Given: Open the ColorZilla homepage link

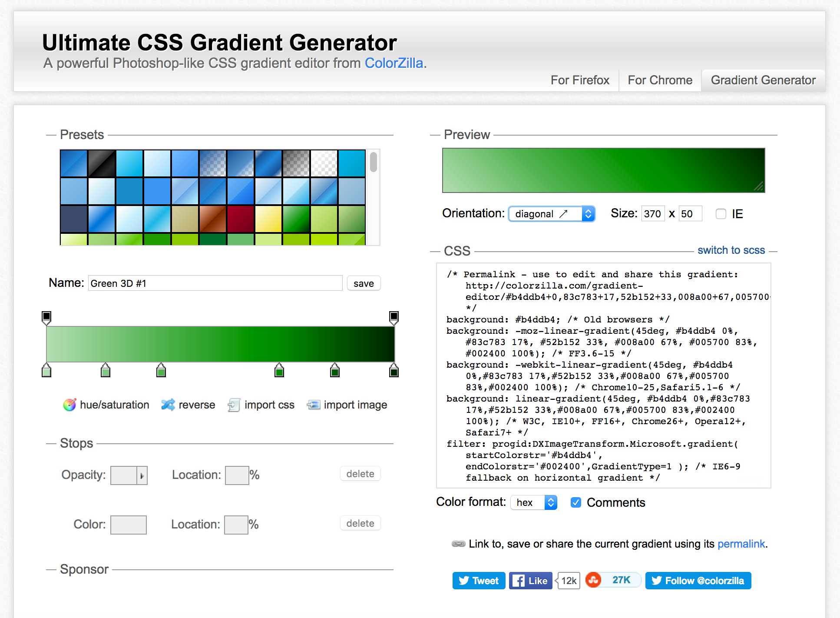Looking at the screenshot, I should (394, 63).
